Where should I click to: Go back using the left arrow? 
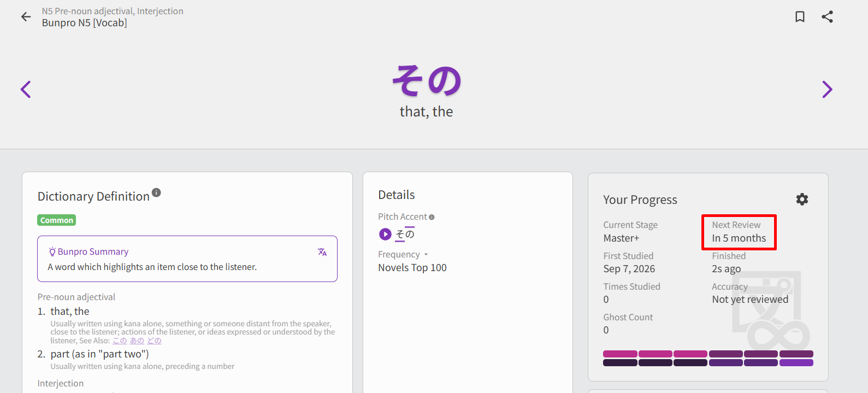click(26, 17)
